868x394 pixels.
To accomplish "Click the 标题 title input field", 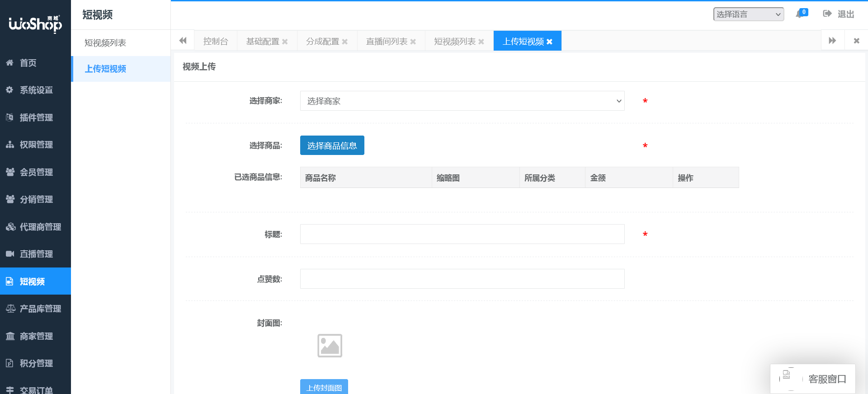I will (462, 234).
